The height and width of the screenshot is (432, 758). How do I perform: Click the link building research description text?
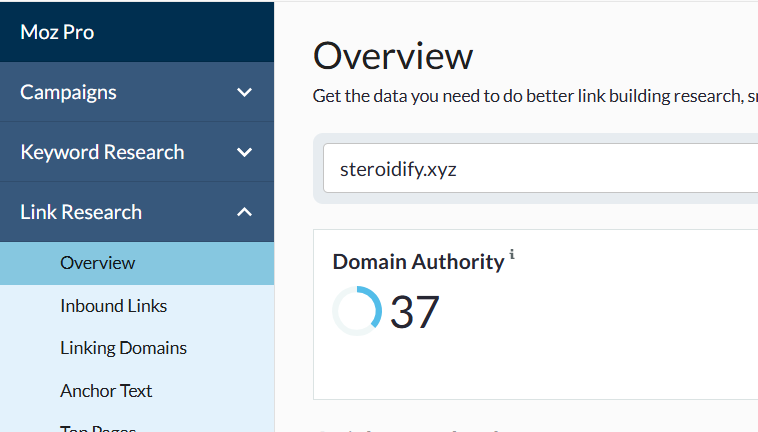[535, 96]
